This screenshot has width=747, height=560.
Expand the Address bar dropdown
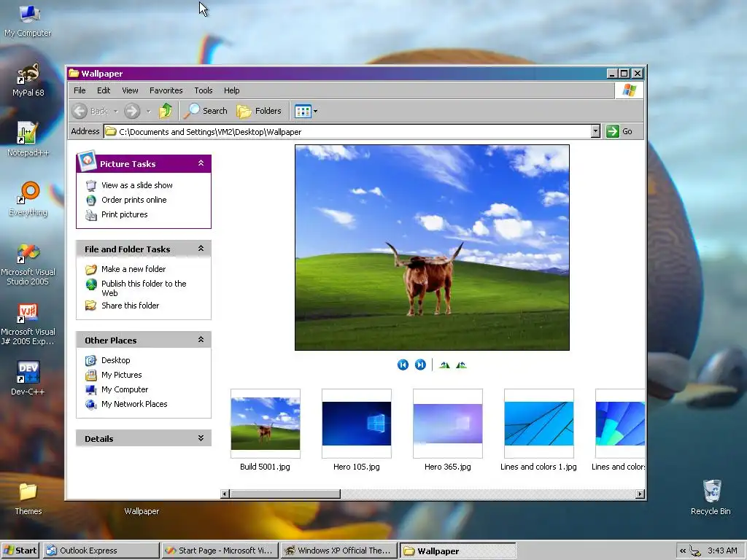595,131
